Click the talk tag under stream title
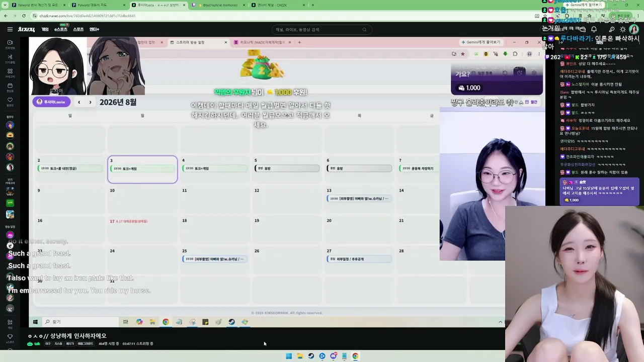The image size is (644, 362). [x=35, y=344]
